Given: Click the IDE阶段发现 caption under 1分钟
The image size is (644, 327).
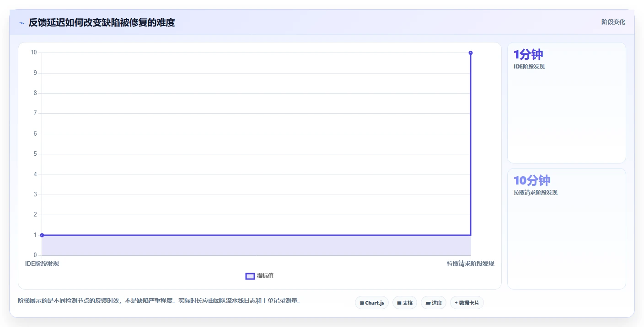Looking at the screenshot, I should [x=529, y=67].
